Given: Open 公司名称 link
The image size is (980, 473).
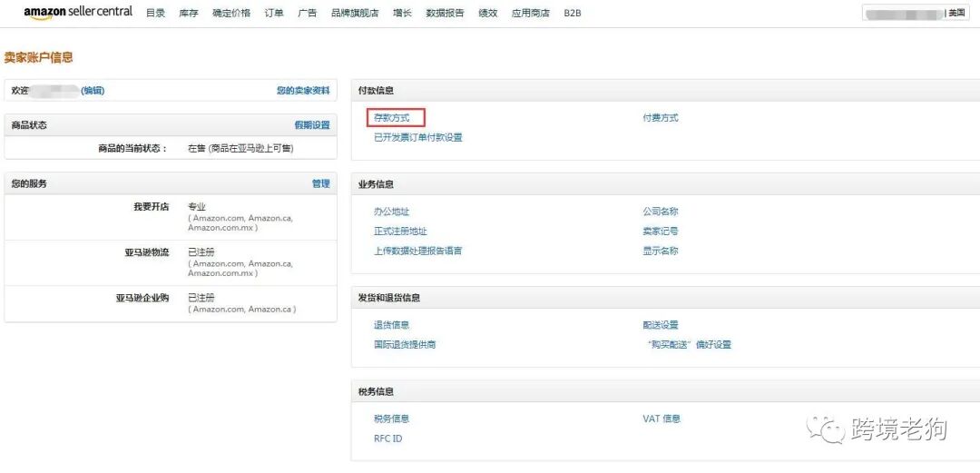Looking at the screenshot, I should 661,212.
